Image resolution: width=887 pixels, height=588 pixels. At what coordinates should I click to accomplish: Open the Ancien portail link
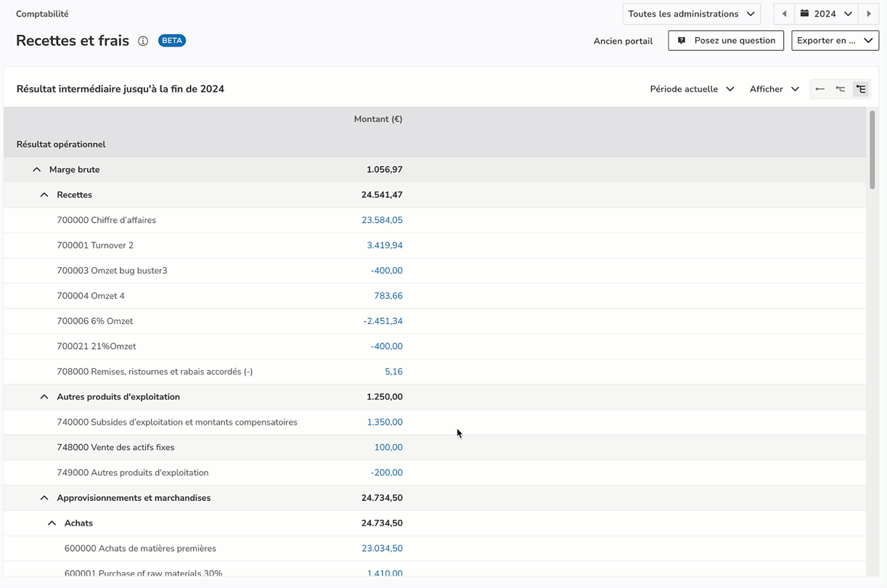(x=623, y=41)
